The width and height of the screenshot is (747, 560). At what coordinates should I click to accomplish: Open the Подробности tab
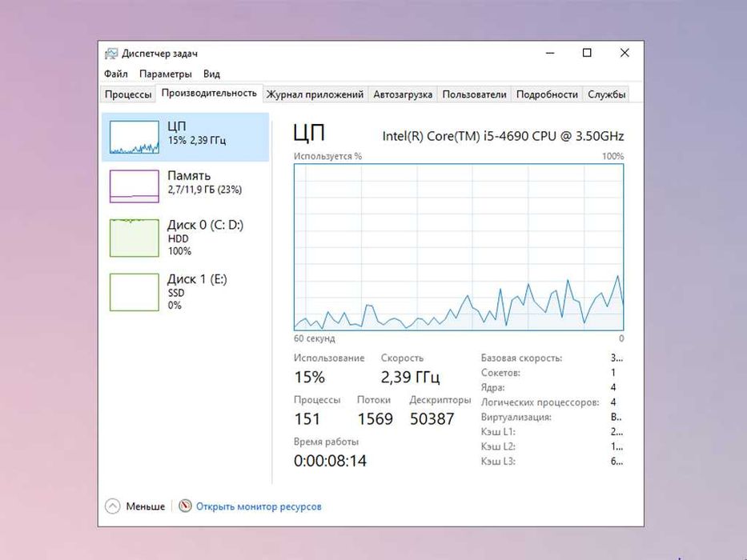(x=547, y=94)
